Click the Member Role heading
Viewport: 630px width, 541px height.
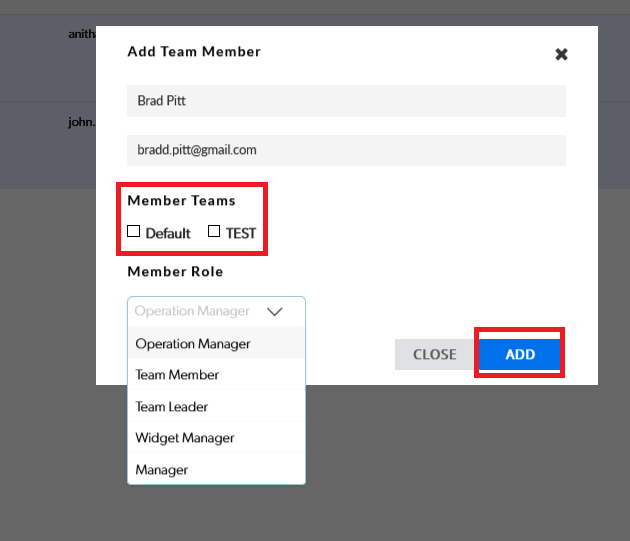click(x=175, y=272)
